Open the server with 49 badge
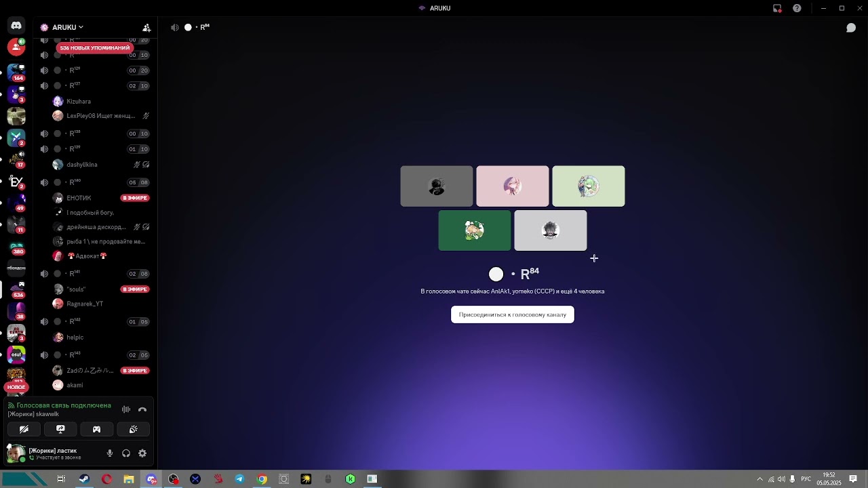 [x=16, y=203]
